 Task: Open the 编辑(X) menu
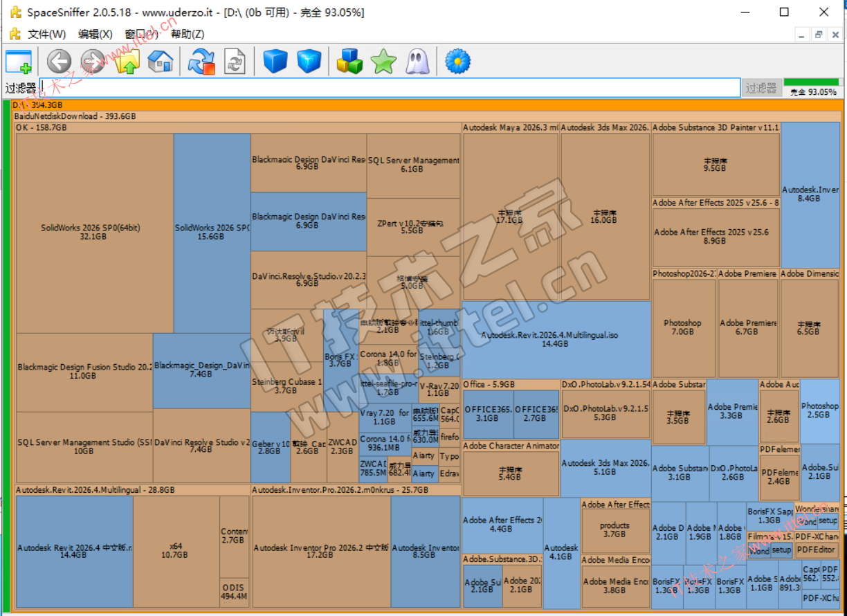coord(95,34)
